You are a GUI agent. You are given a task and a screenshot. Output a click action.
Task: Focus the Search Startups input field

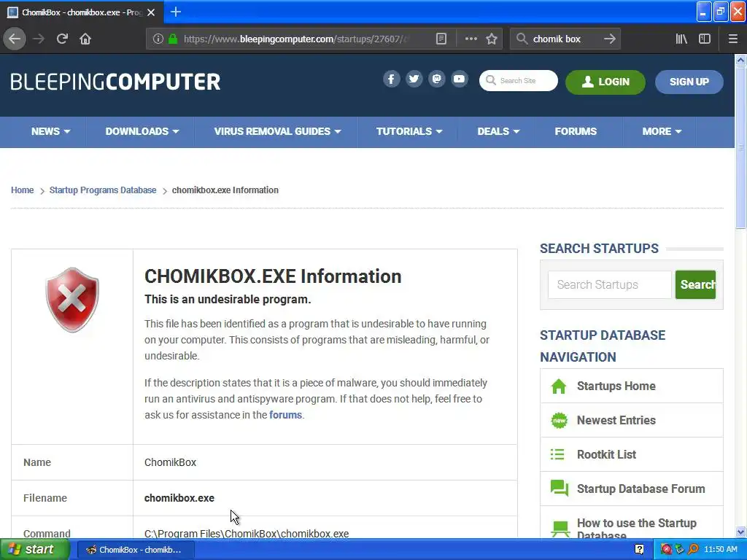coord(609,285)
